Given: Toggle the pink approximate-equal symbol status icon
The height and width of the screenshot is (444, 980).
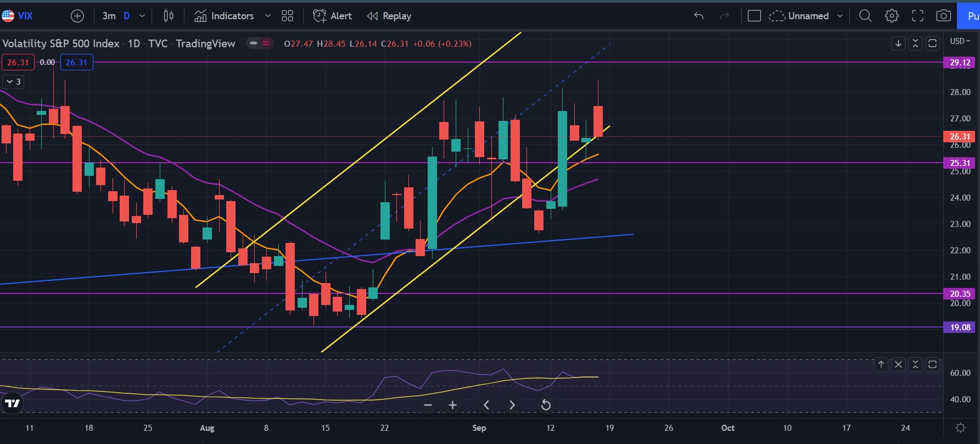Looking at the screenshot, I should coord(266,43).
